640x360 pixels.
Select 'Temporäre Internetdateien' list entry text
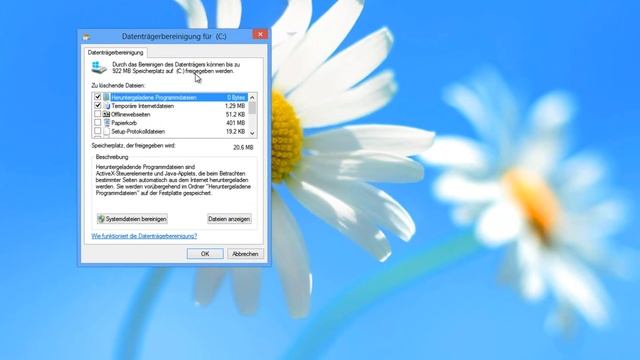click(x=142, y=106)
